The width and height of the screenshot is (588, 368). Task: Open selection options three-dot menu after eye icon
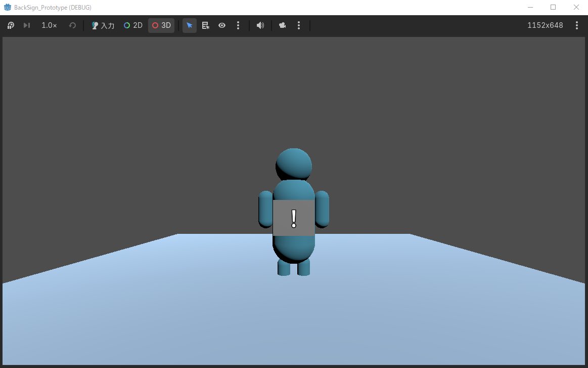pos(238,25)
